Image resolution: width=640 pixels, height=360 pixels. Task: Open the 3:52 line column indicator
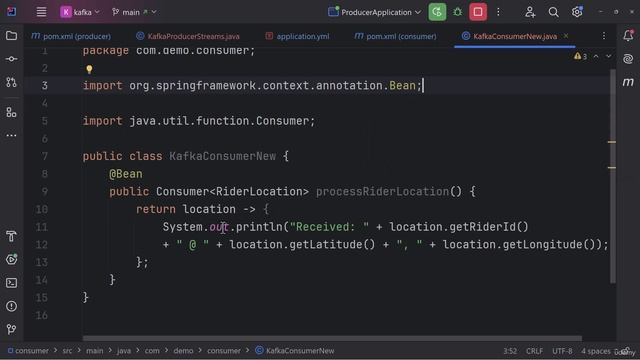coord(509,351)
